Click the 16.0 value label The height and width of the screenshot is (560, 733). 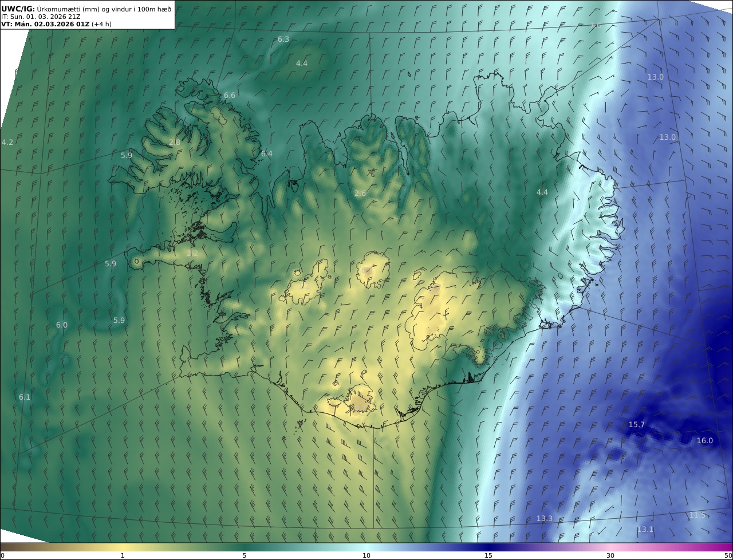pyautogui.click(x=705, y=441)
